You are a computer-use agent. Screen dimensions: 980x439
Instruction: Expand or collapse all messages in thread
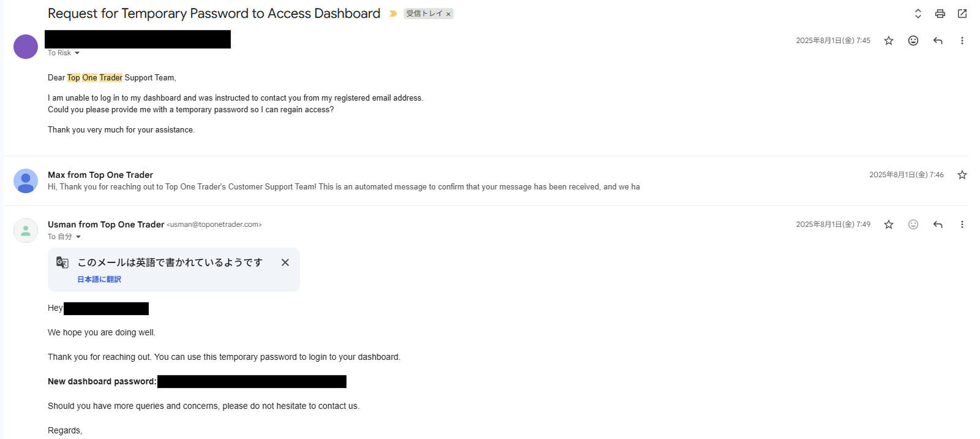point(918,13)
